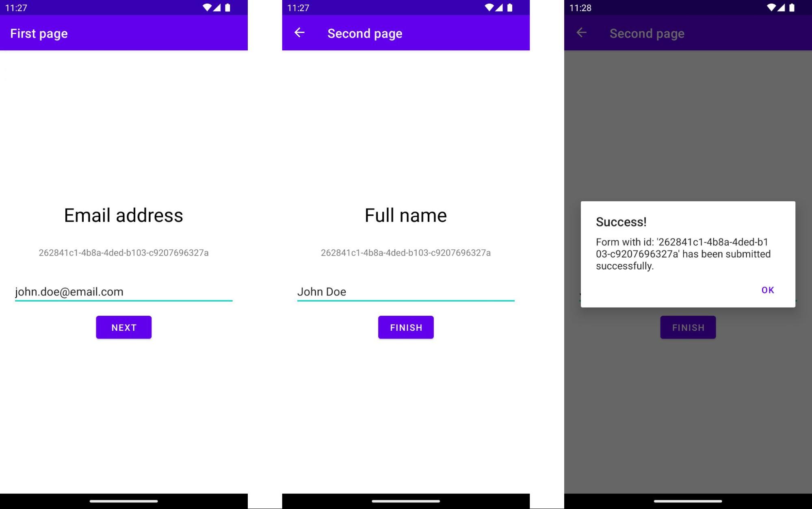
Task: Select the email address input field
Action: point(123,291)
